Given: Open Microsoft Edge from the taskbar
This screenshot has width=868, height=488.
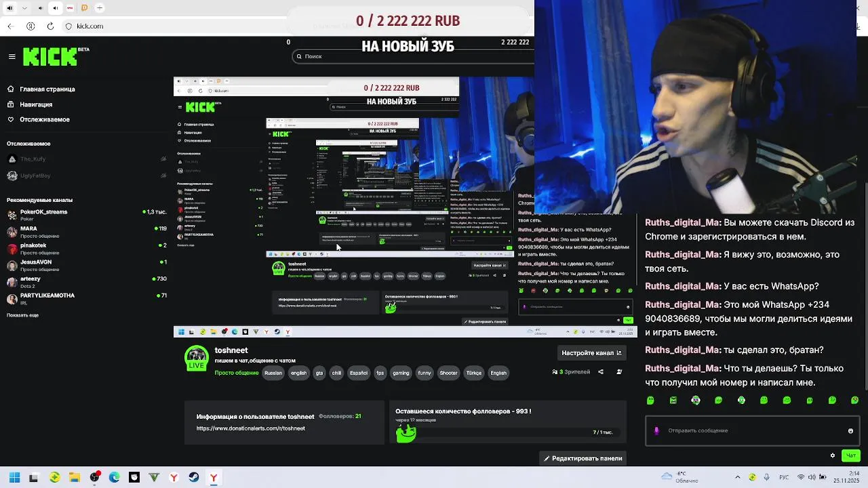Looking at the screenshot, I should coord(115,478).
